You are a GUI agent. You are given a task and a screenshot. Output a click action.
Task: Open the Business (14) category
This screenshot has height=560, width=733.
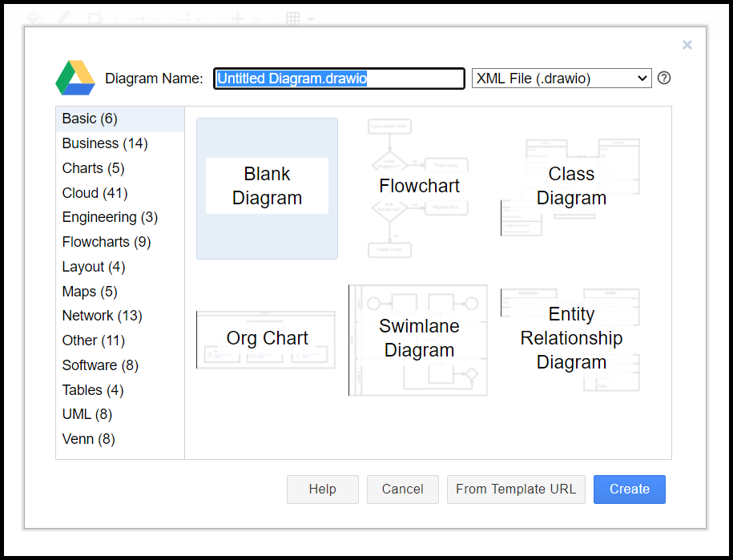pos(105,143)
